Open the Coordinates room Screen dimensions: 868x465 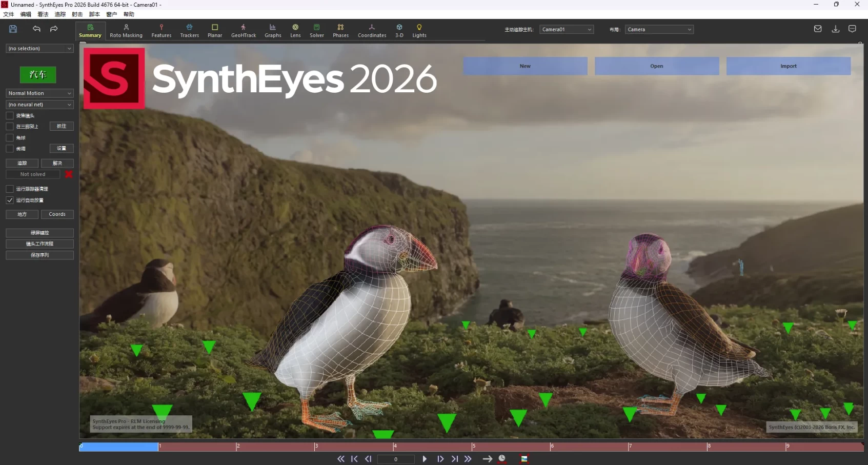[x=372, y=31]
